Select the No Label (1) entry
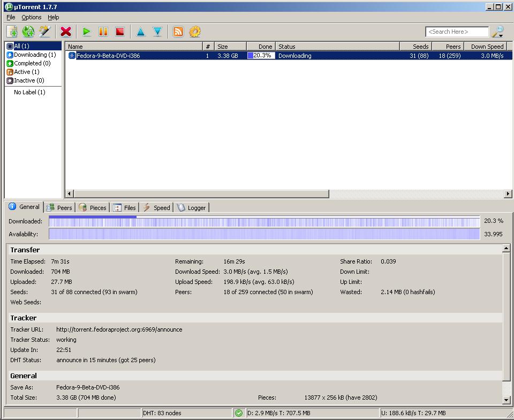Image resolution: width=514 pixels, height=420 pixels. (29, 92)
